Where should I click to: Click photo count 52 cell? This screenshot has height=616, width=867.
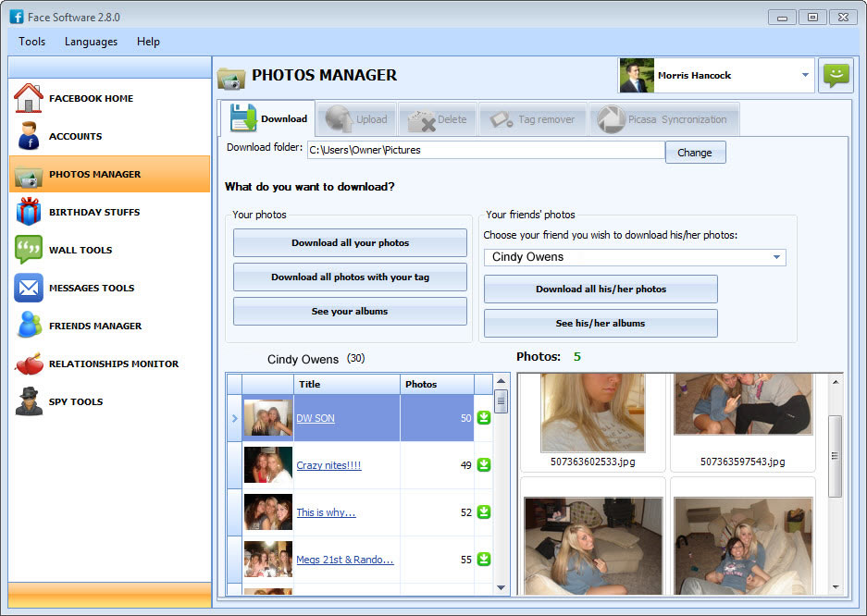[437, 512]
